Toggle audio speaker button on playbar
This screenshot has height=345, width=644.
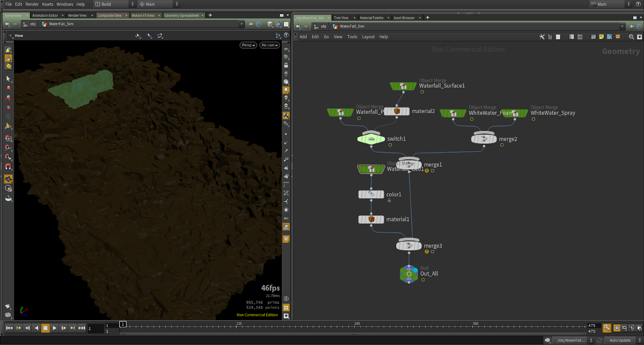pyautogui.click(x=632, y=328)
